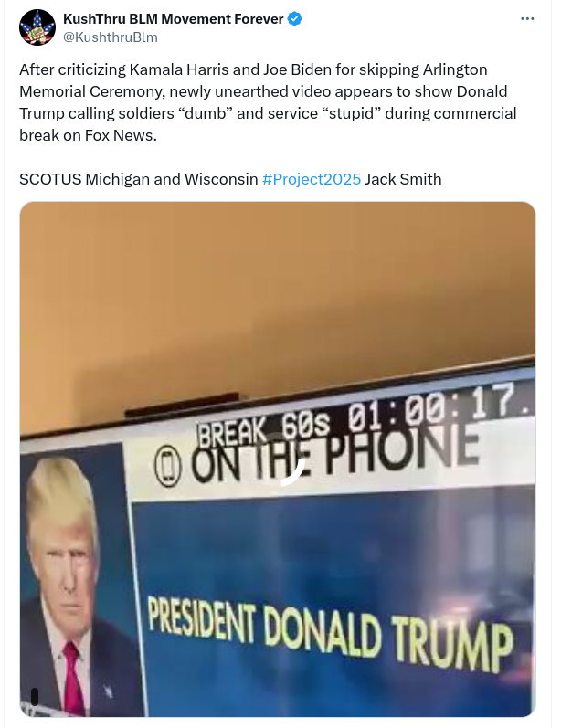Image resolution: width=561 pixels, height=728 pixels.
Task: Open the #Project2025 hashtag
Action: [312, 179]
